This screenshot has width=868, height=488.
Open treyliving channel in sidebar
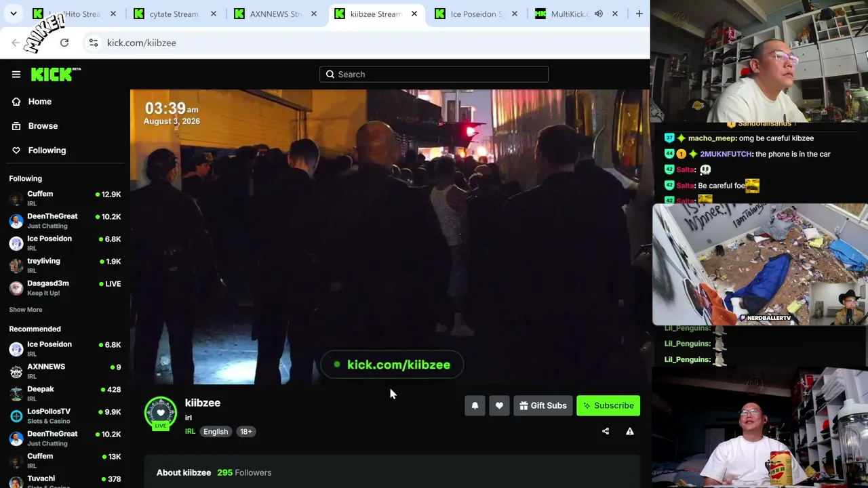(x=65, y=266)
